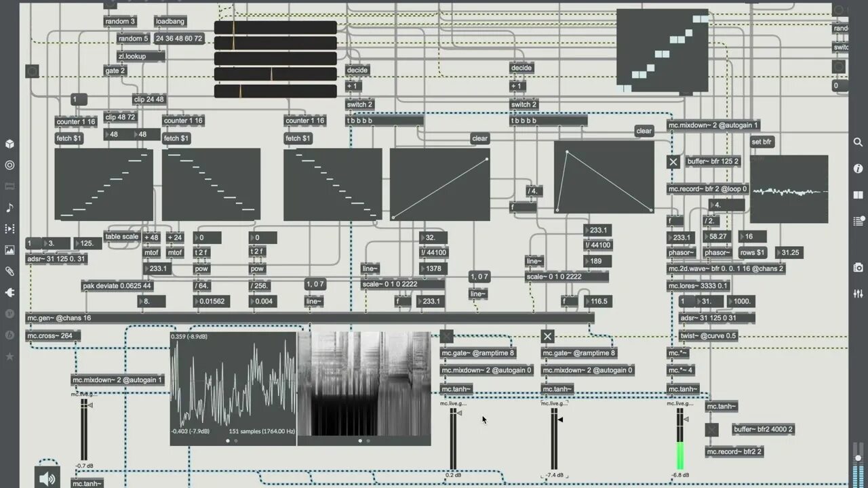Click the 0.01562 number box
868x488 pixels.
click(212, 302)
